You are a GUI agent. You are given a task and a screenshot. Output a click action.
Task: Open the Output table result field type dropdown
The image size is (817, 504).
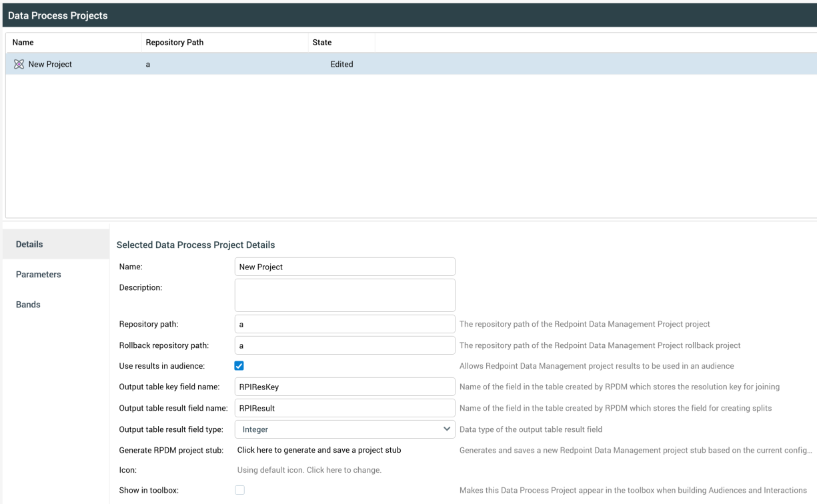(344, 429)
